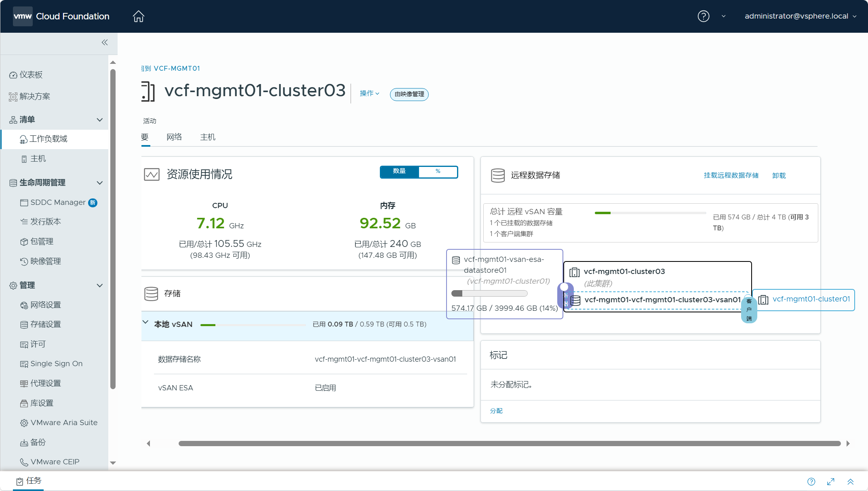868x491 pixels.
Task: Collapse the 管理 administration section
Action: click(99, 285)
